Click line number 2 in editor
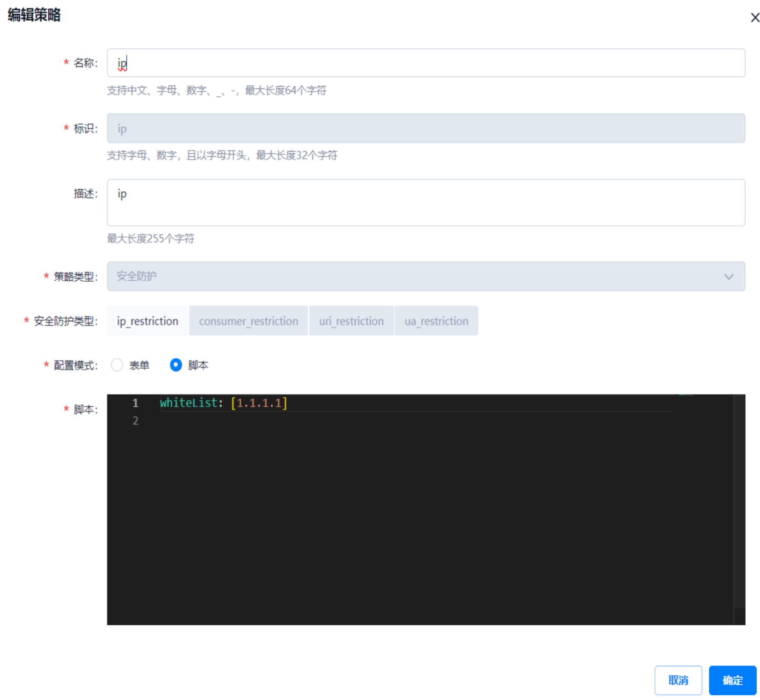This screenshot has height=700, width=760. [136, 421]
